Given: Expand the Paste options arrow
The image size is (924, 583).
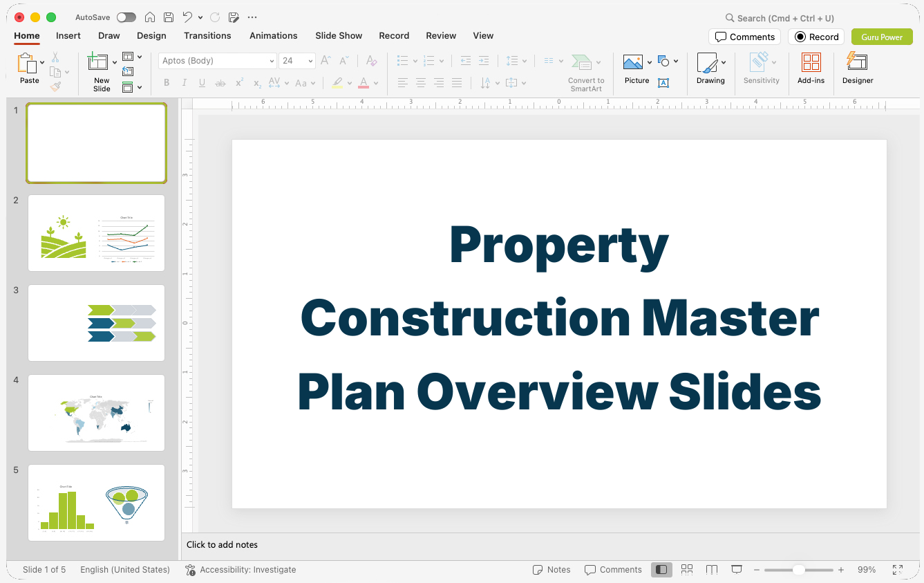Looking at the screenshot, I should [x=42, y=62].
